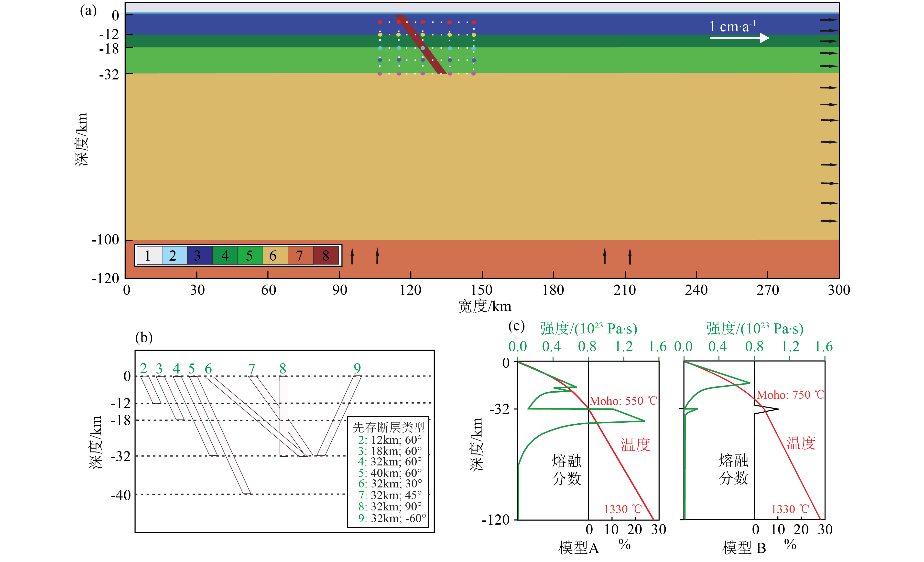
Task: Click green fault number 2 in panel (b)
Action: coord(143,368)
